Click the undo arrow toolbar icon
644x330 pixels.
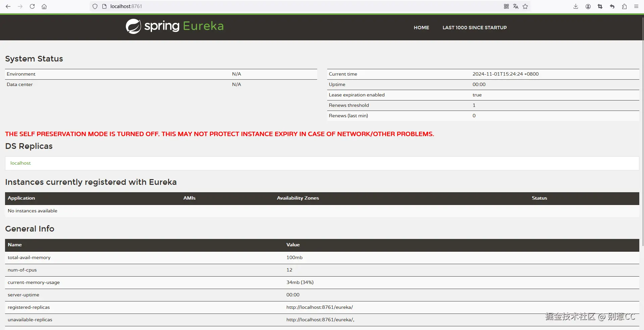[x=612, y=6]
